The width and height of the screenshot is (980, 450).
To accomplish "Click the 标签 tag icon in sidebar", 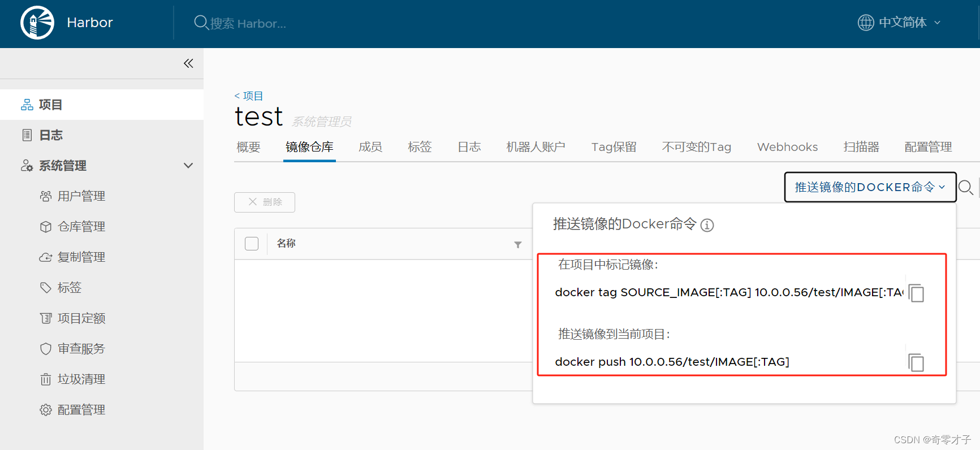I will pos(46,288).
